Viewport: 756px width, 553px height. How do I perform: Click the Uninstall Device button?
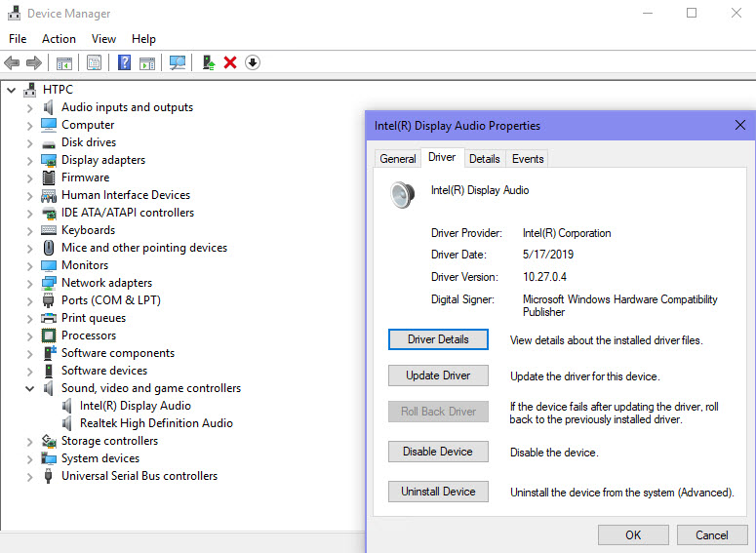[x=438, y=492]
